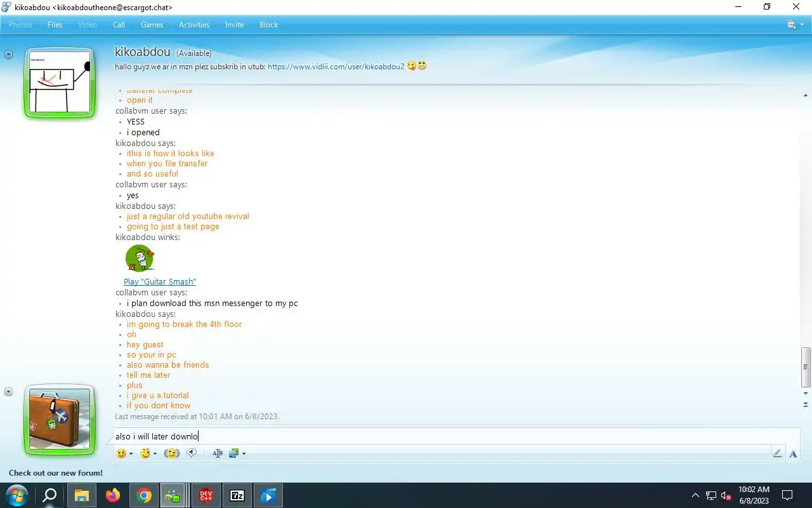Click the Guitar Smash wink thumbnail
This screenshot has height=508, width=812.
click(140, 258)
